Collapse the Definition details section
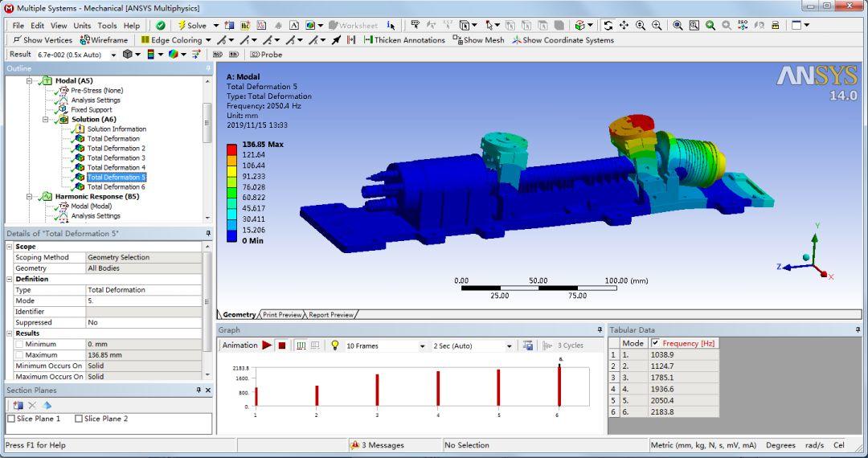 click(x=10, y=280)
